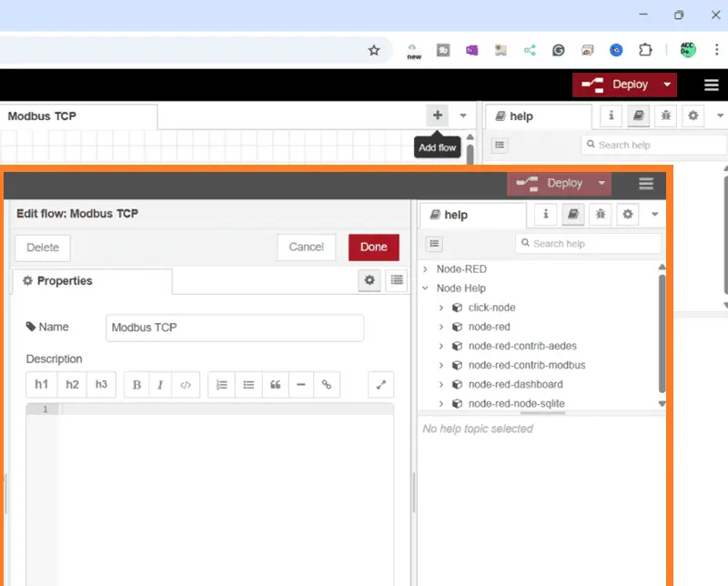The height and width of the screenshot is (586, 728).
Task: Click the help book icon in the top sidebar
Action: 639,116
